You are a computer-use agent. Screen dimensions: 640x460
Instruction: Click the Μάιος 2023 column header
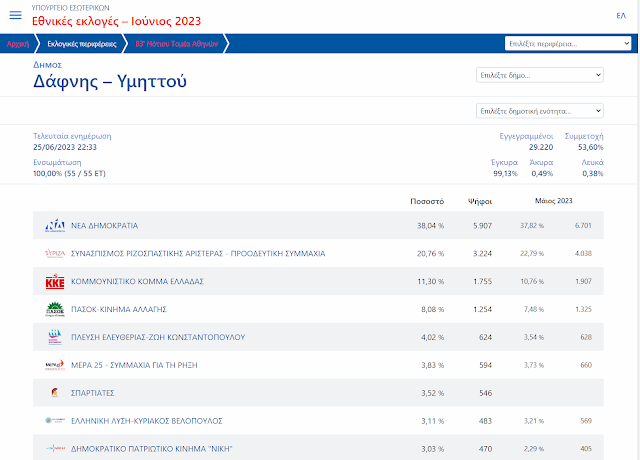553,201
